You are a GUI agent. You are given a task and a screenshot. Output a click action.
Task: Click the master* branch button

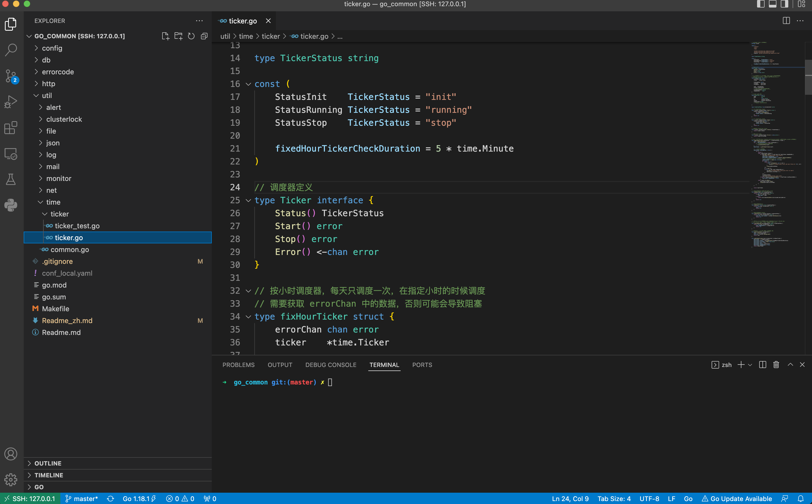[81, 499]
